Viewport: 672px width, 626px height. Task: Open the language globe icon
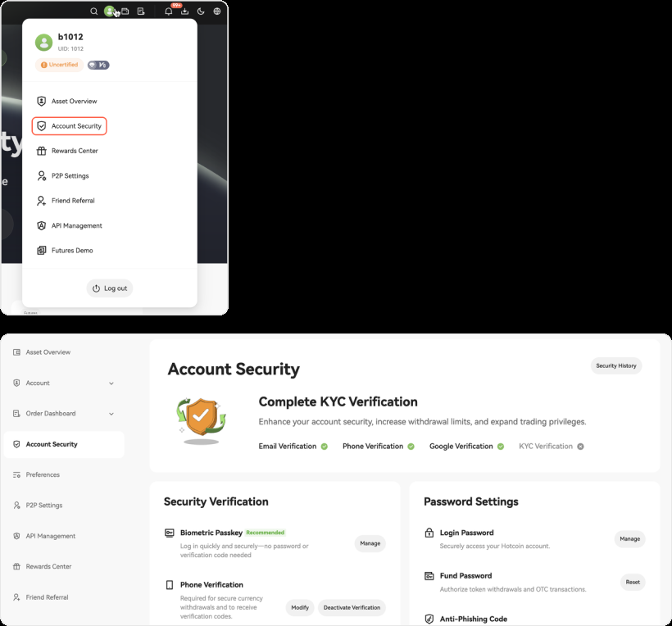(217, 11)
